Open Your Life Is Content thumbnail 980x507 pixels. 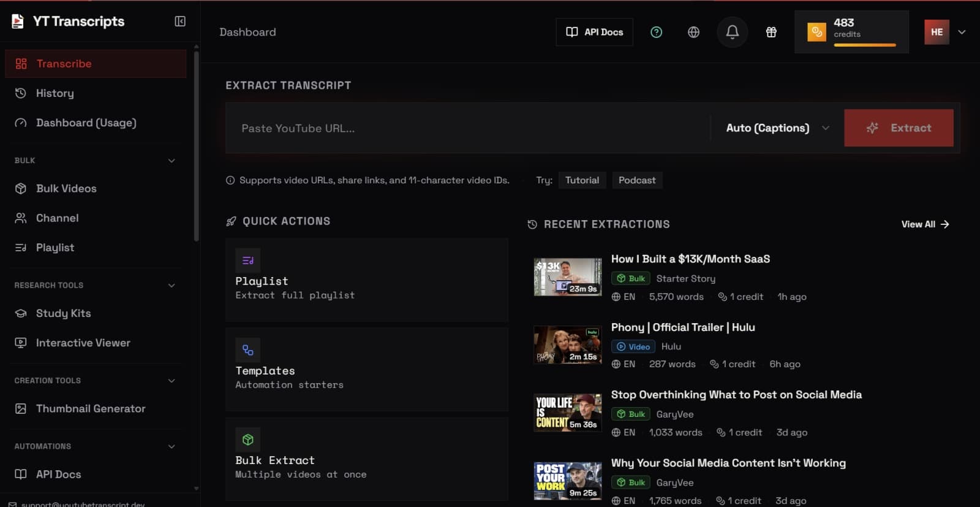tap(568, 413)
